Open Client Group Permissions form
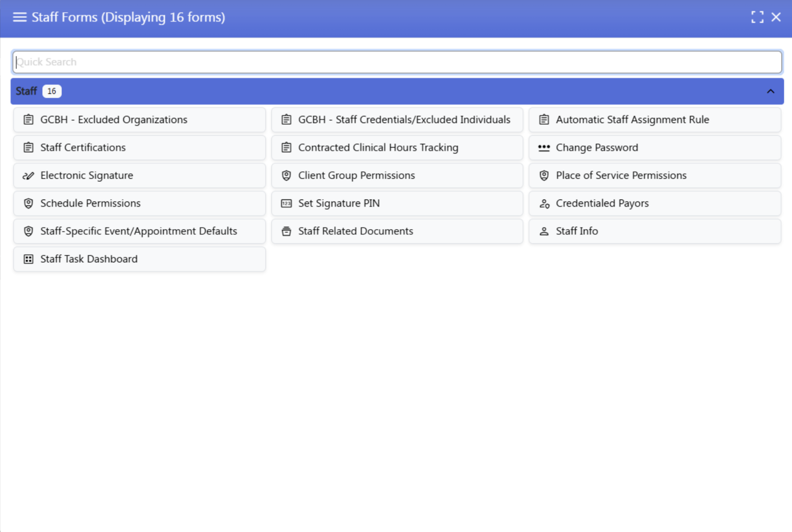Viewport: 792px width, 532px height. (x=397, y=175)
